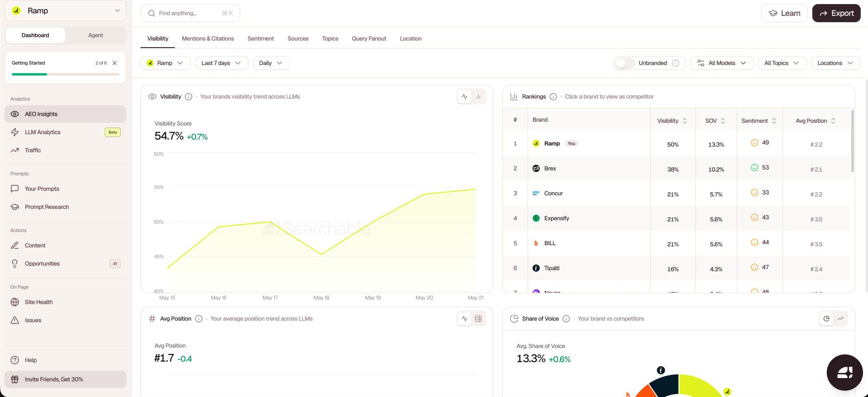Click the Issues warning triangle icon

(15, 320)
